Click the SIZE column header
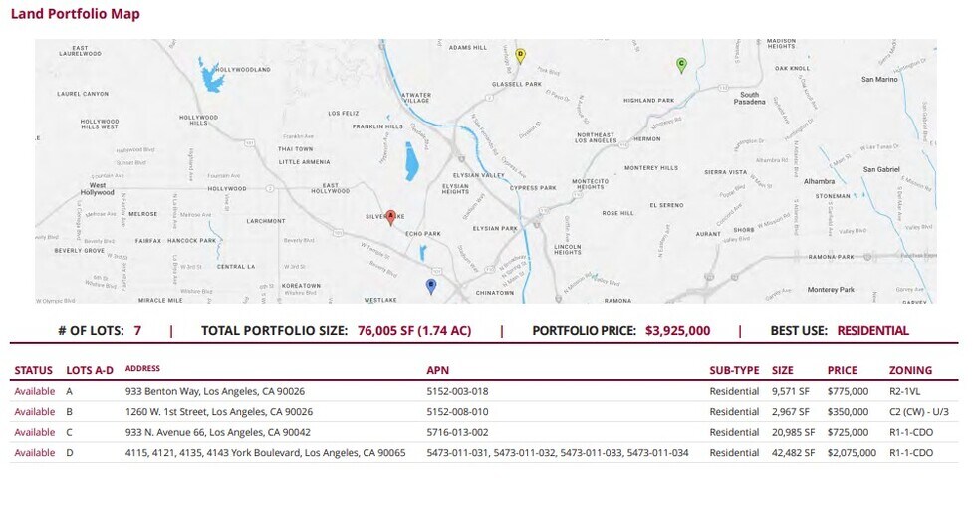Viewport: 980px width, 505px height. tap(783, 370)
